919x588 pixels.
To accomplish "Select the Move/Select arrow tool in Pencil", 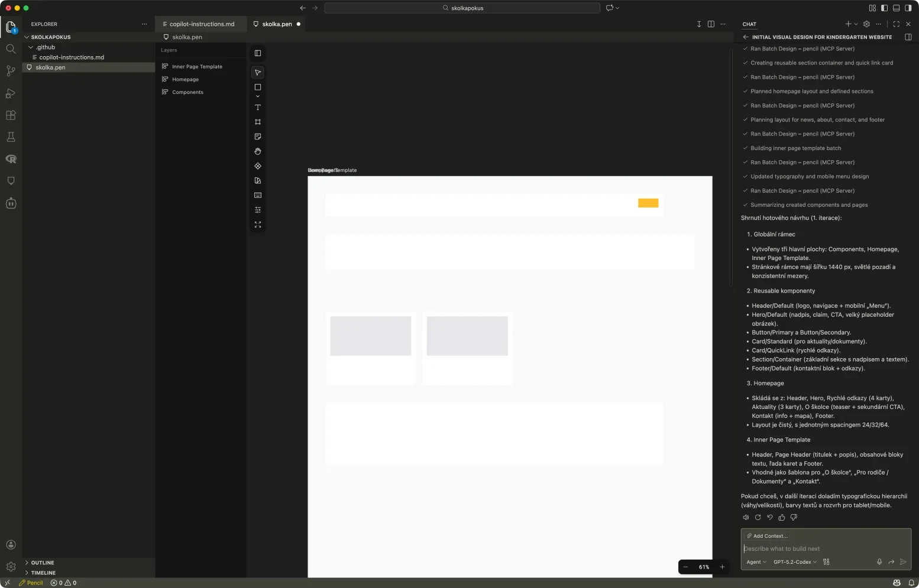I will (x=257, y=72).
